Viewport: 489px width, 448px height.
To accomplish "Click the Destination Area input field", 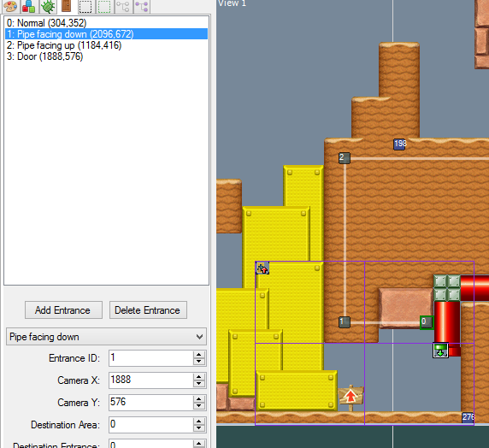I will click(151, 425).
